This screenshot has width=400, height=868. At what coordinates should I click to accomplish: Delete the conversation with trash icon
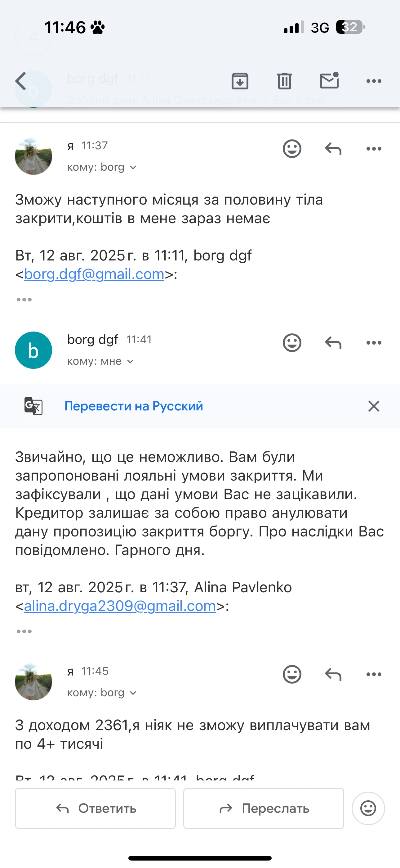click(285, 81)
